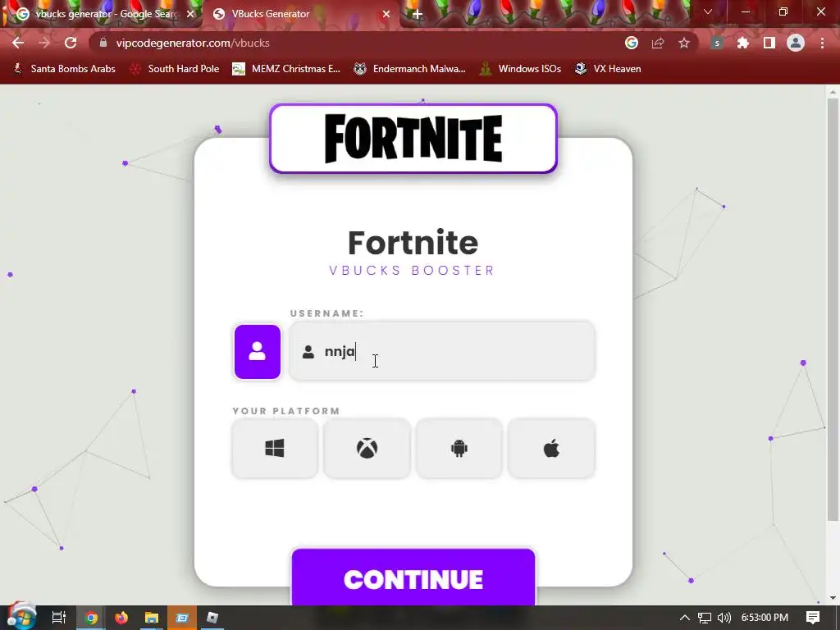The image size is (840, 630).
Task: Open Santa Bombs Arabs bookmark
Action: pyautogui.click(x=64, y=69)
